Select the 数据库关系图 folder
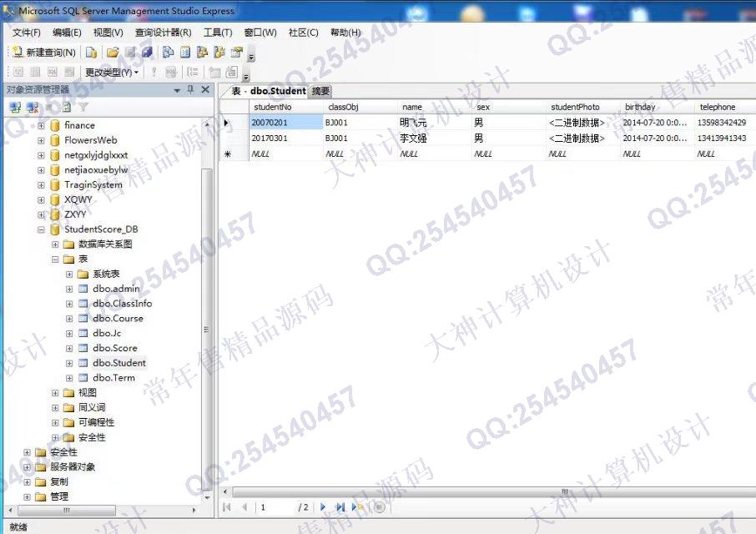The height and width of the screenshot is (534, 756). [105, 244]
